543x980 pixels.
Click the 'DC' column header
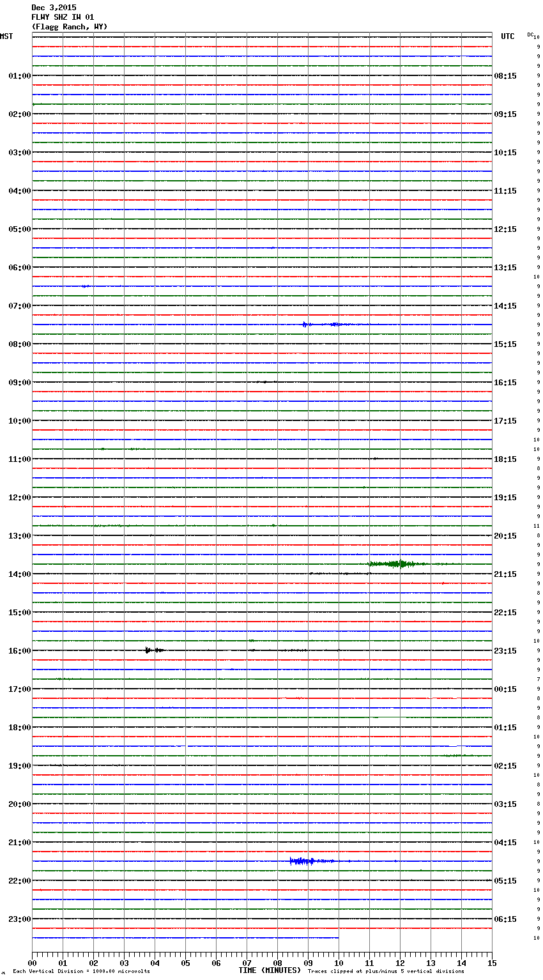(530, 34)
